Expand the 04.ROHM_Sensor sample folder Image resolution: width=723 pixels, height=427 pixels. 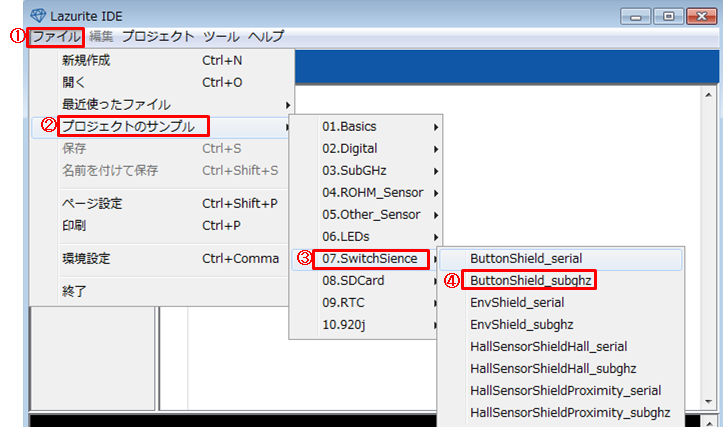click(x=366, y=193)
